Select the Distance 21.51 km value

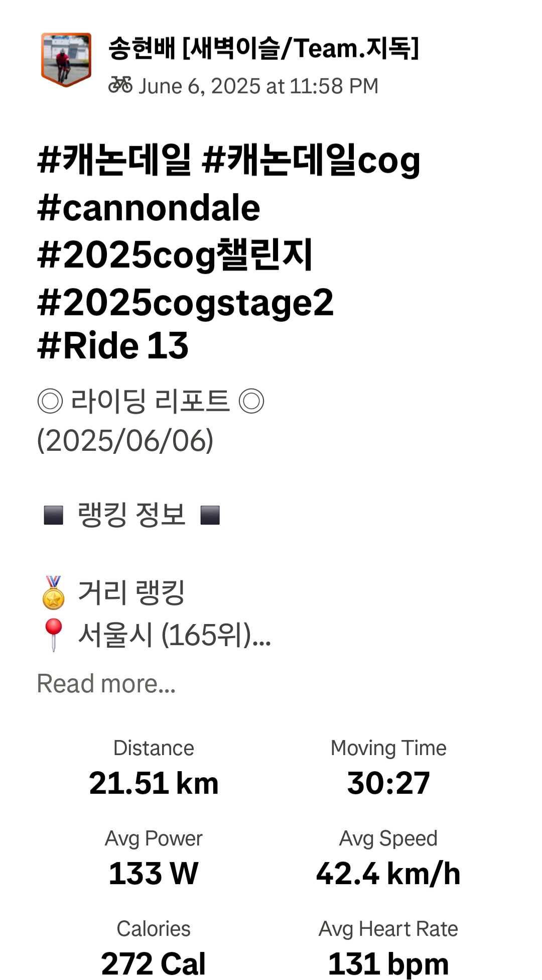[154, 783]
